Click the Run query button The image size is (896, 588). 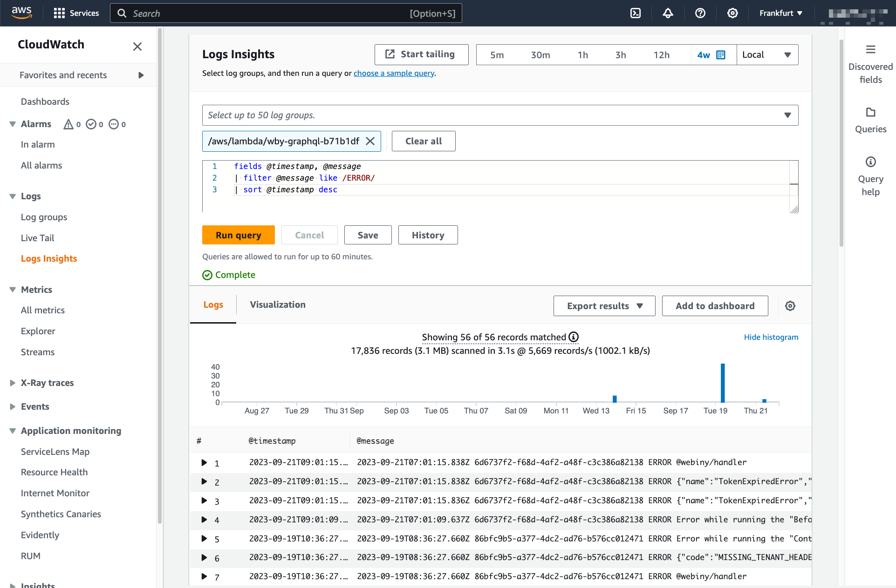pos(238,235)
